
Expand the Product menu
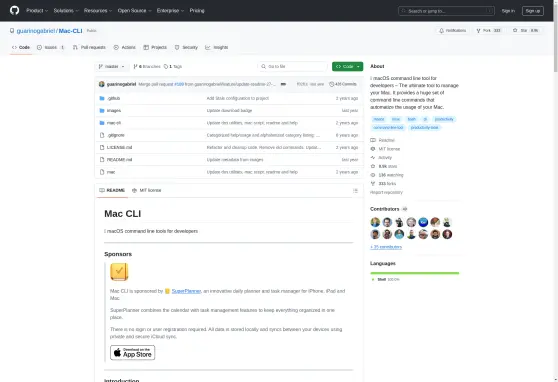[x=37, y=11]
